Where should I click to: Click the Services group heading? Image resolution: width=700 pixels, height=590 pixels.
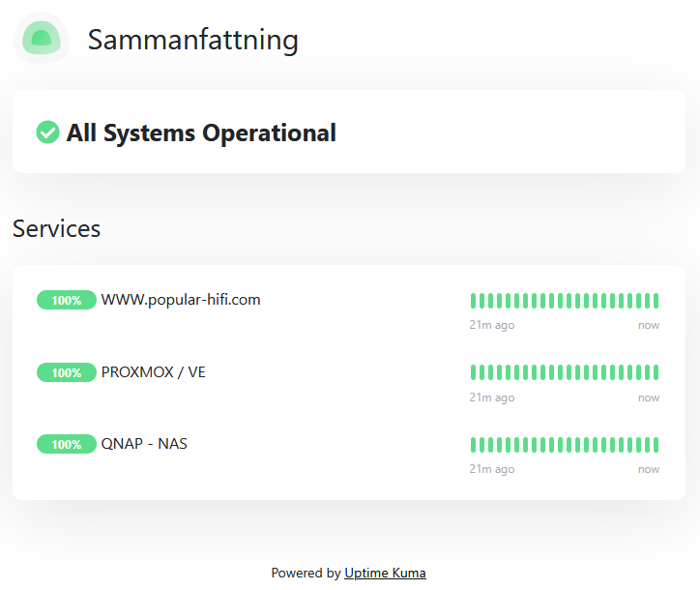[x=57, y=228]
